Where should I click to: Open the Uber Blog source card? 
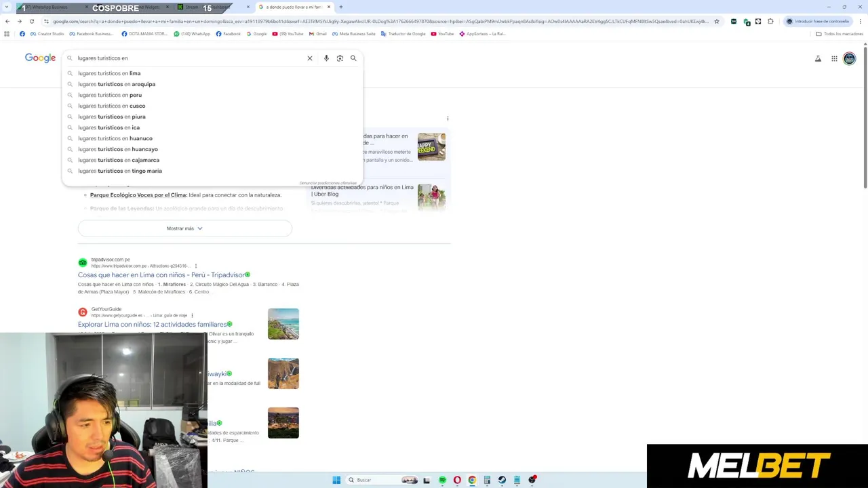(x=378, y=197)
